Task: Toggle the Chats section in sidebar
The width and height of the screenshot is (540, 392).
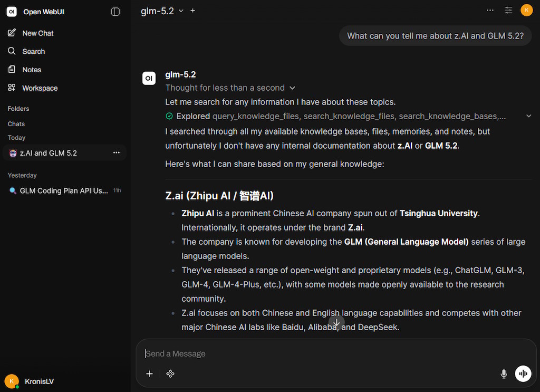Action: (16, 123)
